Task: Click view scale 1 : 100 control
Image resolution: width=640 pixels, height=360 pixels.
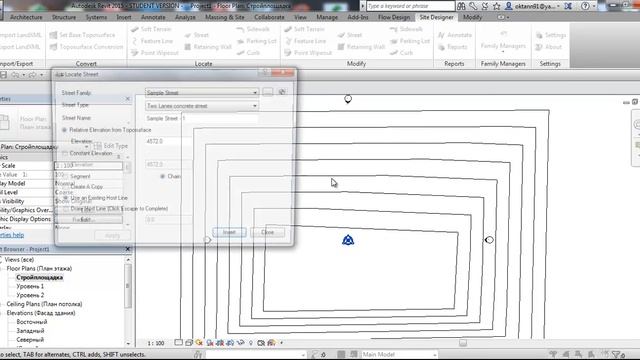Action: click(x=156, y=343)
